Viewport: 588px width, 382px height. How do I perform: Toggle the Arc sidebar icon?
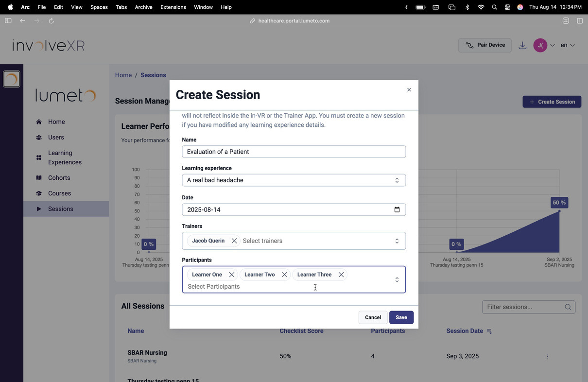(x=8, y=21)
